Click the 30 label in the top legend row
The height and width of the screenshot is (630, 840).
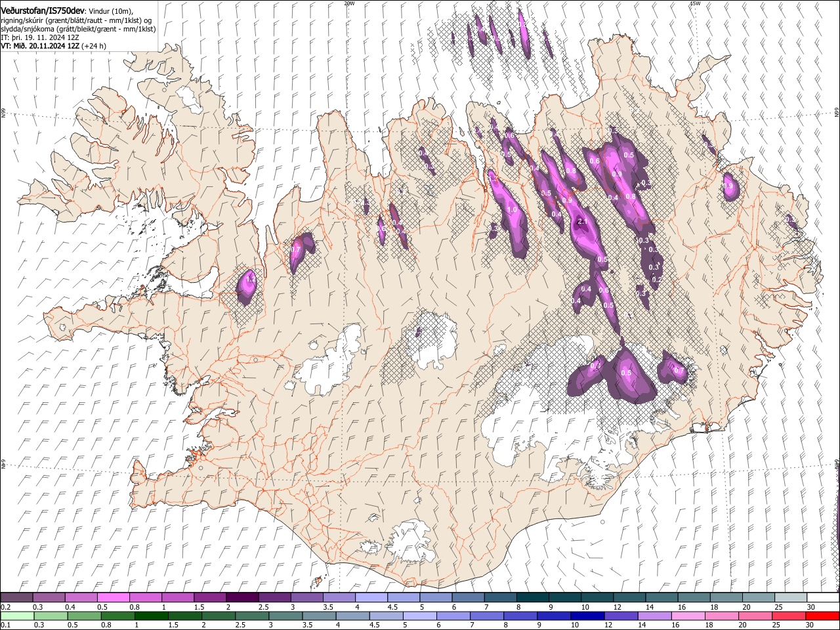[810, 607]
